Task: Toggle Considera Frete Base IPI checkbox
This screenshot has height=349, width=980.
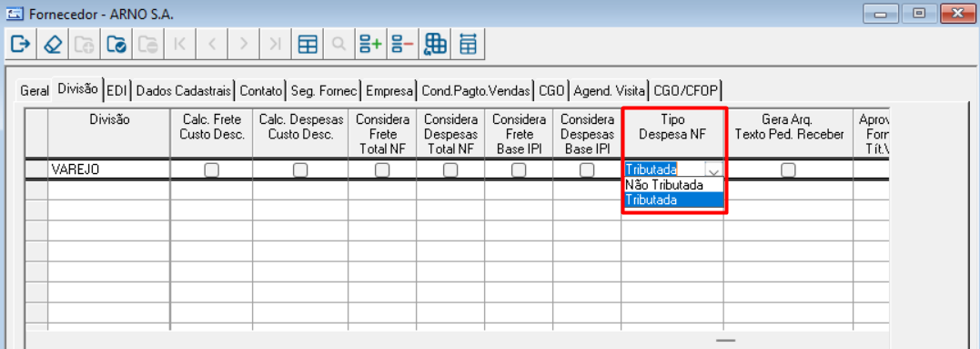Action: pyautogui.click(x=519, y=169)
